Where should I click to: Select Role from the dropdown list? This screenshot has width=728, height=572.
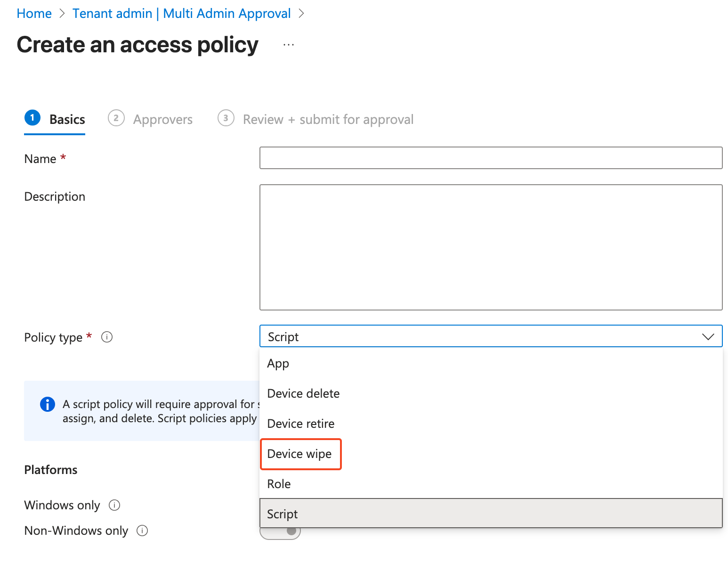click(x=279, y=484)
